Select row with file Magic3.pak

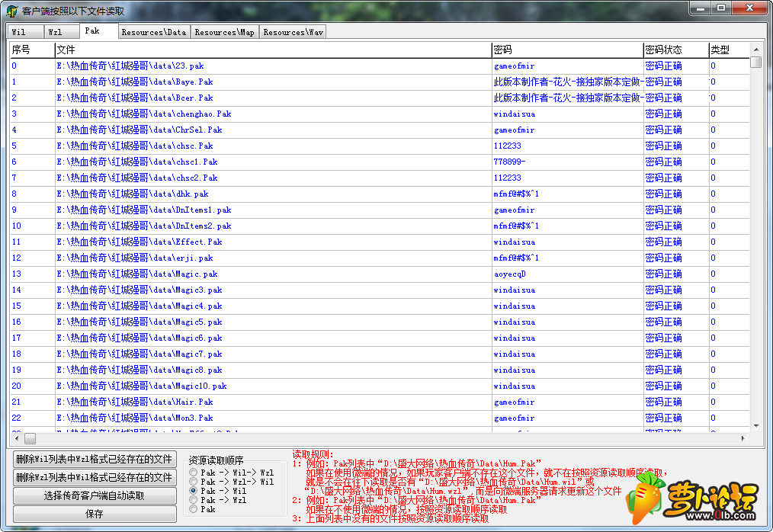[x=380, y=290]
